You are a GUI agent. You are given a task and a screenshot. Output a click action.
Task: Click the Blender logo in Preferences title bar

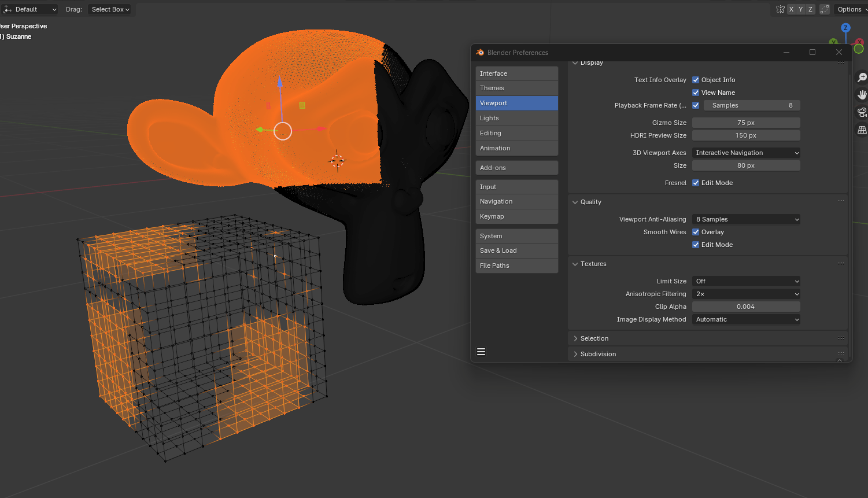[x=480, y=52]
